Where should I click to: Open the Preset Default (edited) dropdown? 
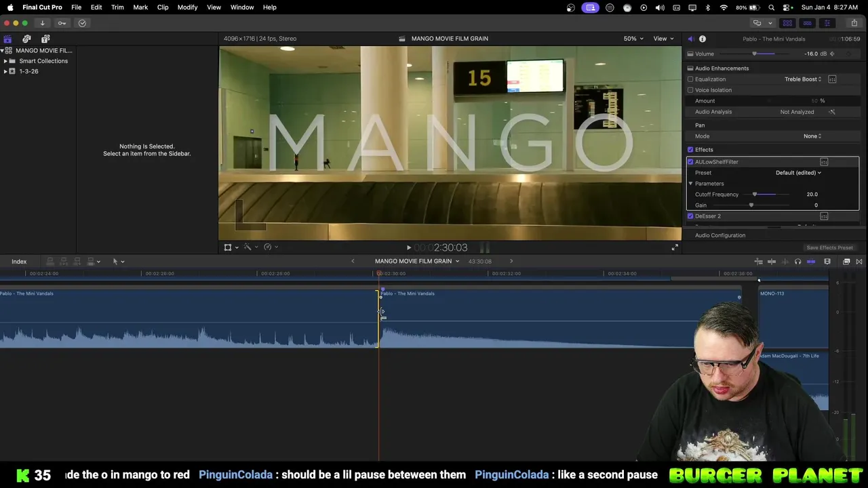pyautogui.click(x=798, y=173)
